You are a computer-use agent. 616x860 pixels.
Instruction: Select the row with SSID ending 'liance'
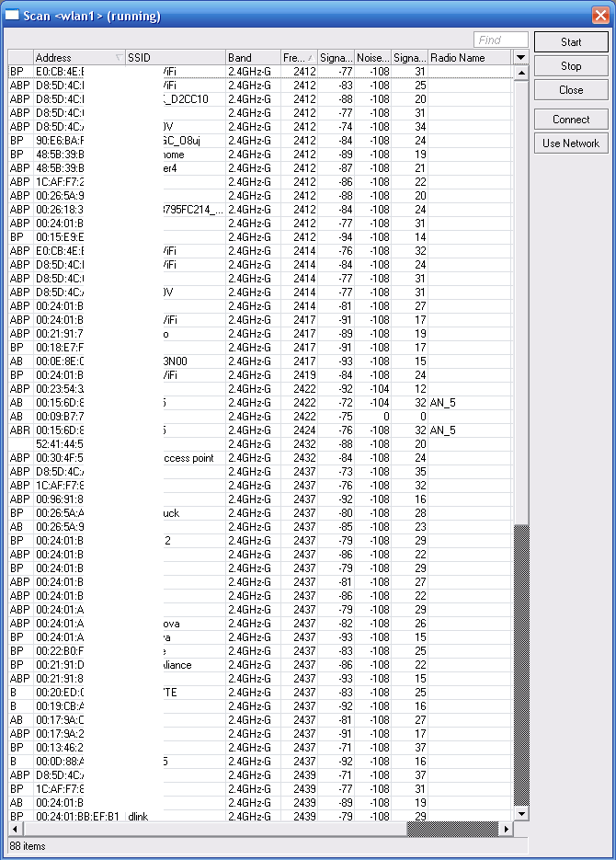[x=260, y=665]
